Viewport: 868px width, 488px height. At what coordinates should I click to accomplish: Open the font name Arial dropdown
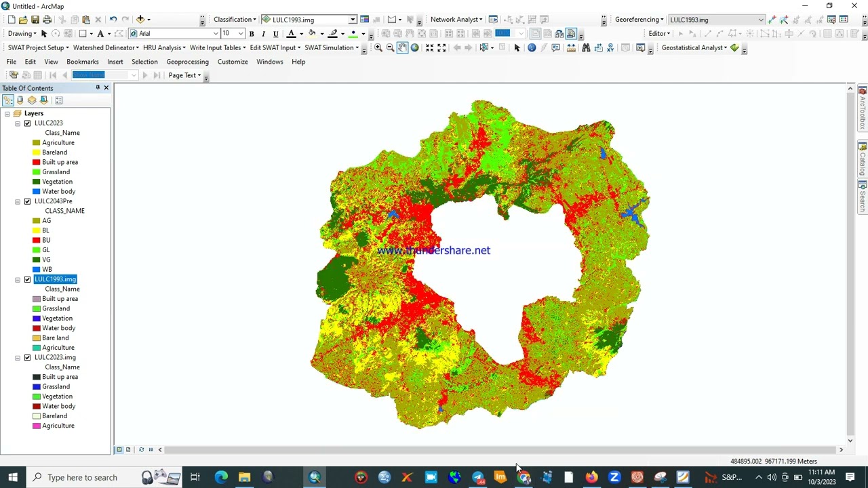click(216, 34)
